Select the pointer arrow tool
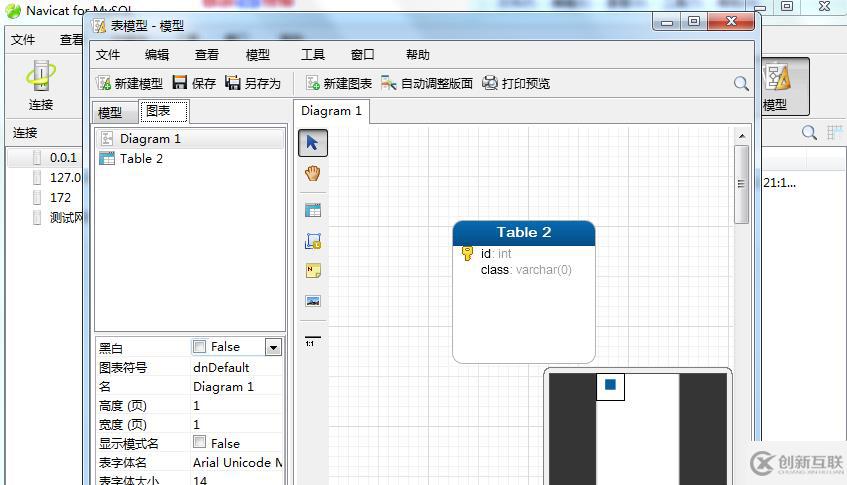 click(313, 143)
